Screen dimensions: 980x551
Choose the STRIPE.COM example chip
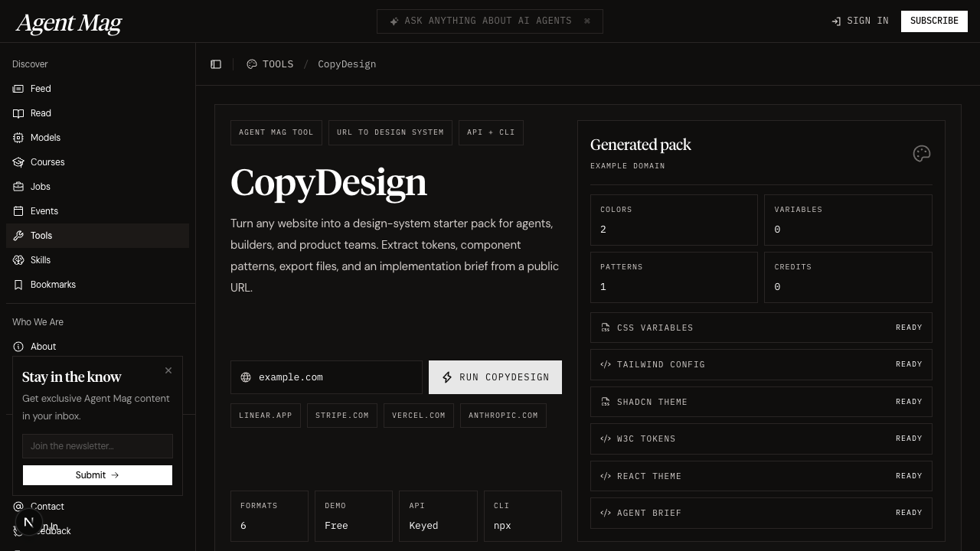tap(341, 416)
